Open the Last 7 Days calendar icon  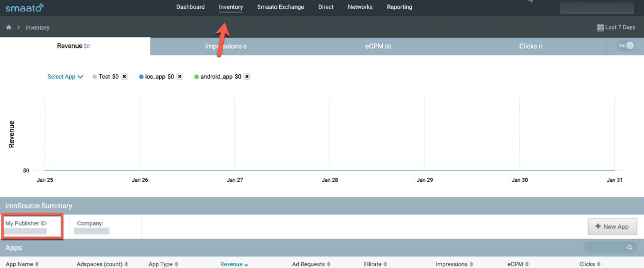coord(600,28)
